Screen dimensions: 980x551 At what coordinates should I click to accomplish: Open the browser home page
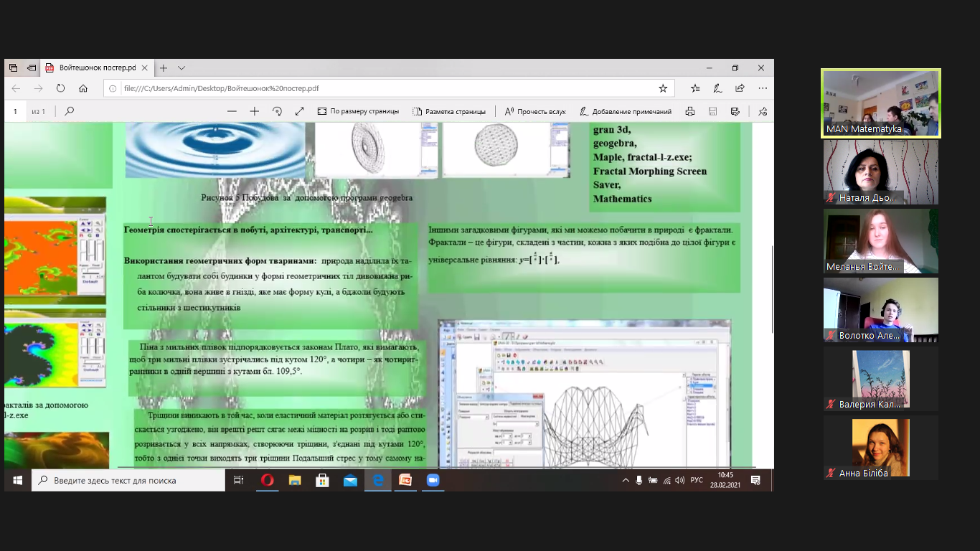point(83,88)
